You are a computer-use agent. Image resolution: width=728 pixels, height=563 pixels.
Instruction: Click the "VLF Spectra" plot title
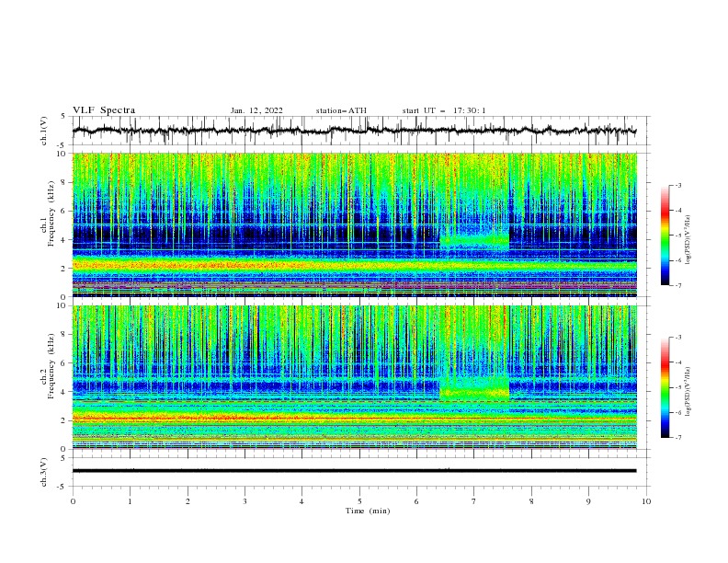click(x=104, y=110)
